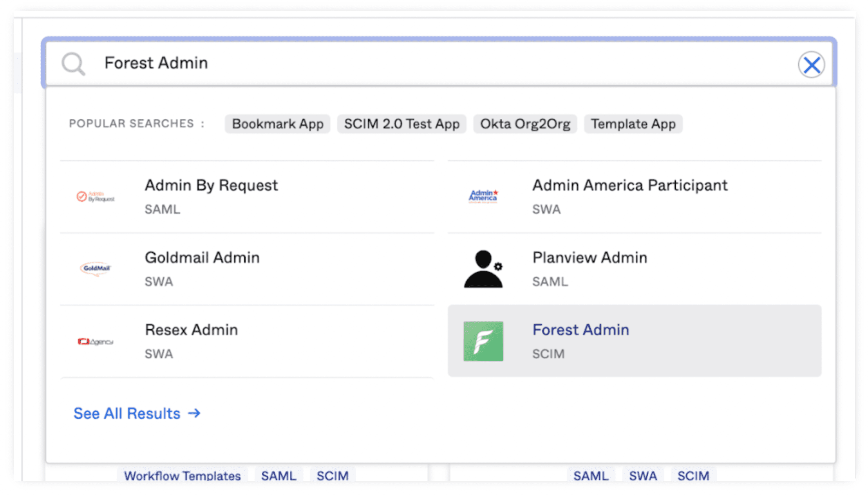The width and height of the screenshot is (868, 495).
Task: Open the Goldmail Admin result title
Action: click(x=202, y=258)
